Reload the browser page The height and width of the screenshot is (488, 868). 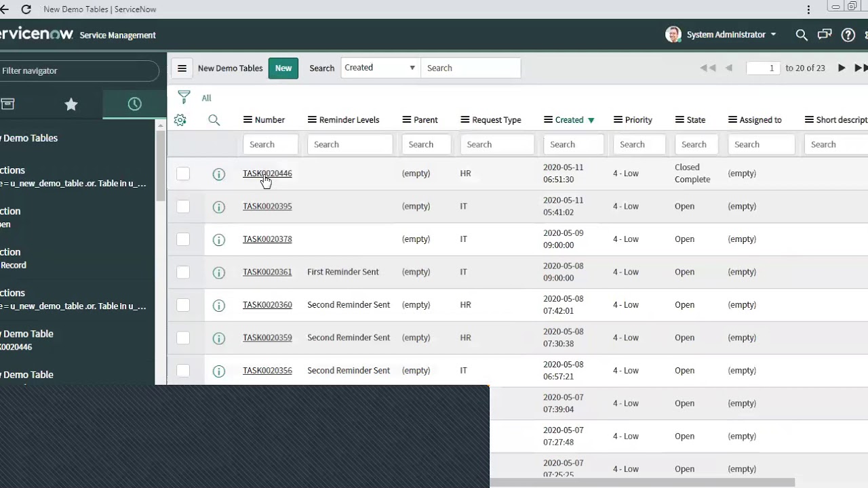click(26, 9)
